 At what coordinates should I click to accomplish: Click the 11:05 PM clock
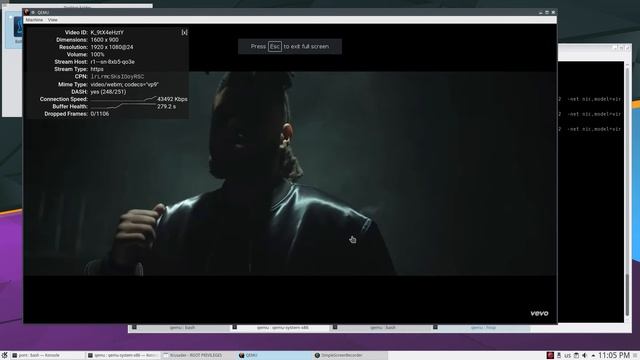pos(614,355)
